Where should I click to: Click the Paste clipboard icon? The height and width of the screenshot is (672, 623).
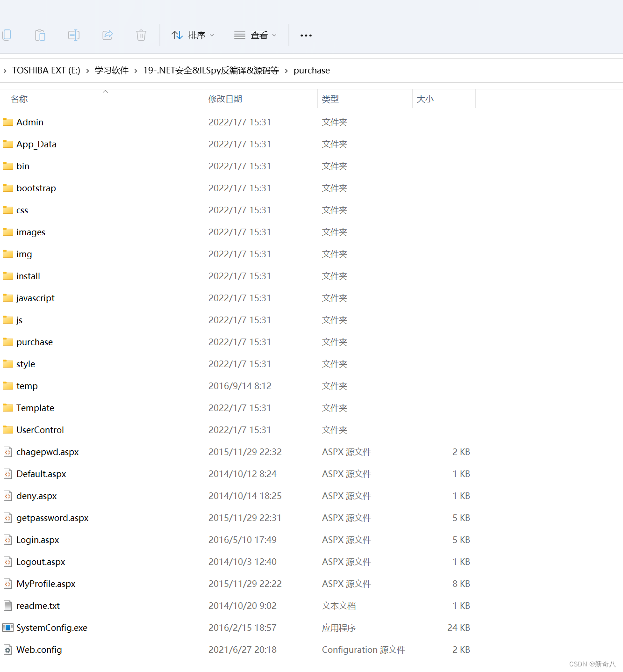coord(40,35)
